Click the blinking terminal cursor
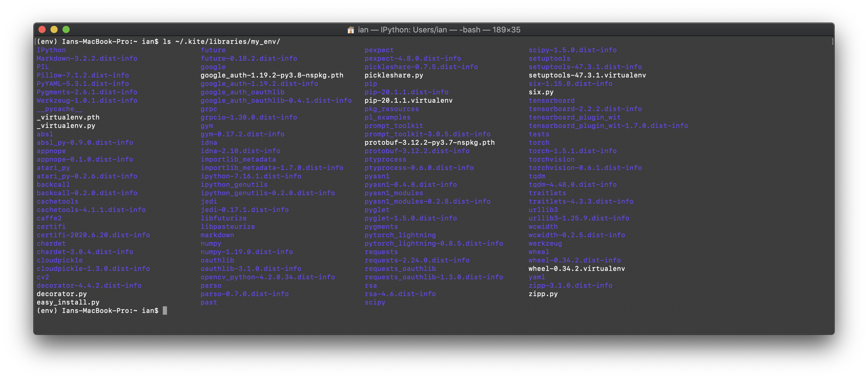The width and height of the screenshot is (868, 379). [165, 311]
